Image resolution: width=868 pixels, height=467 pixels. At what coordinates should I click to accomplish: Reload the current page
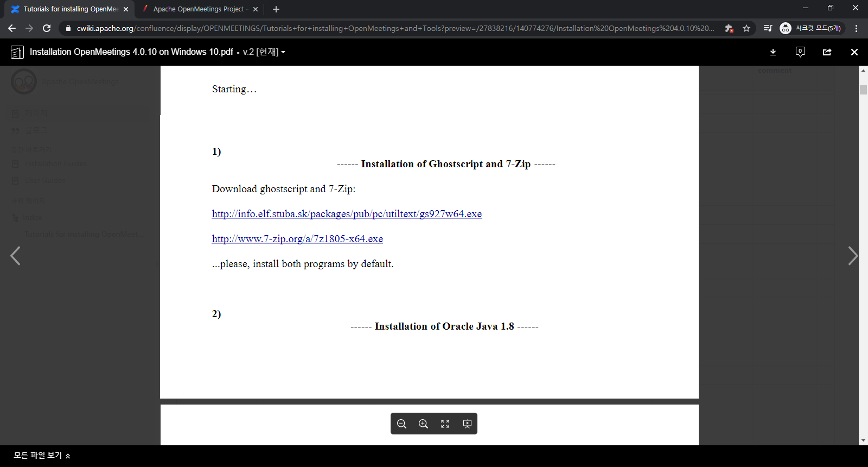point(47,28)
